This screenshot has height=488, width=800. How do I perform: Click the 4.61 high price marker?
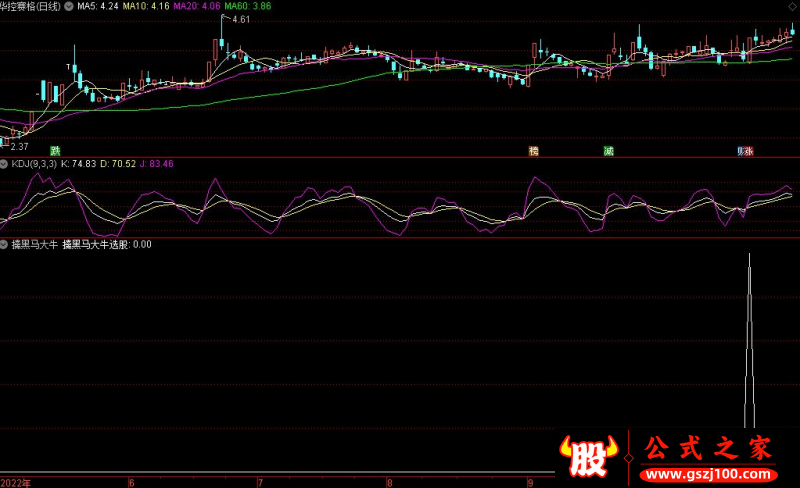coord(241,20)
